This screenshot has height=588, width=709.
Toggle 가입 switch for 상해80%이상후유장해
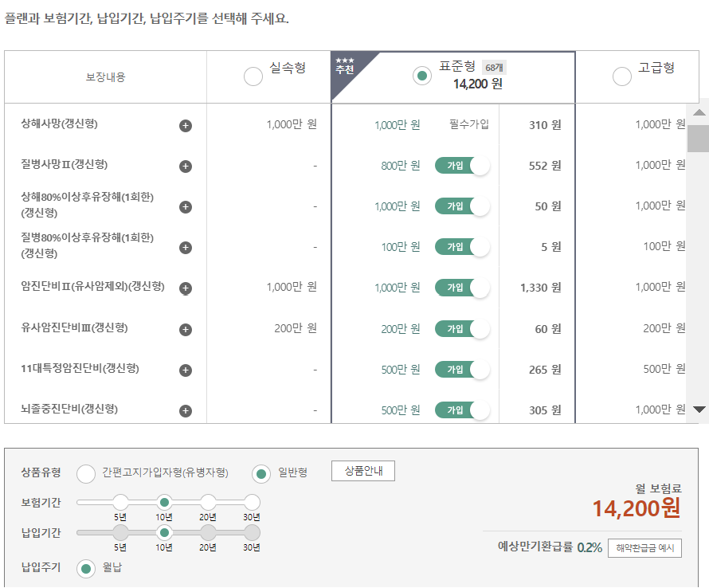462,206
